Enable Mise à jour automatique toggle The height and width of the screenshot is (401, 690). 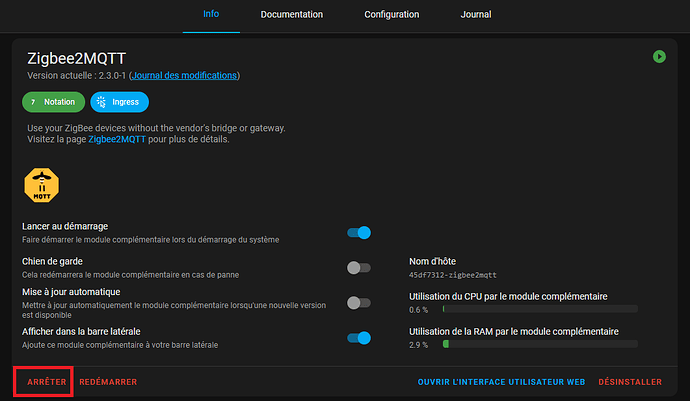(x=359, y=303)
